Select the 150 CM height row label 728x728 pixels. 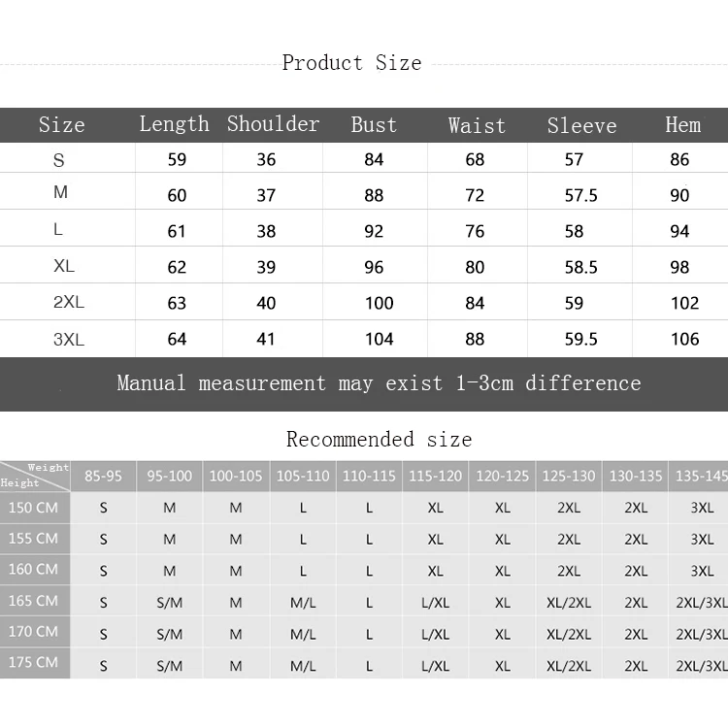pos(34,507)
